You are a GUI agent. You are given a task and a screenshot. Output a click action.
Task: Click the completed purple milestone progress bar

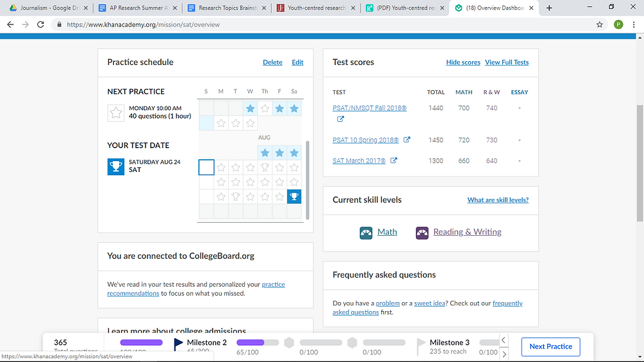[x=141, y=342]
